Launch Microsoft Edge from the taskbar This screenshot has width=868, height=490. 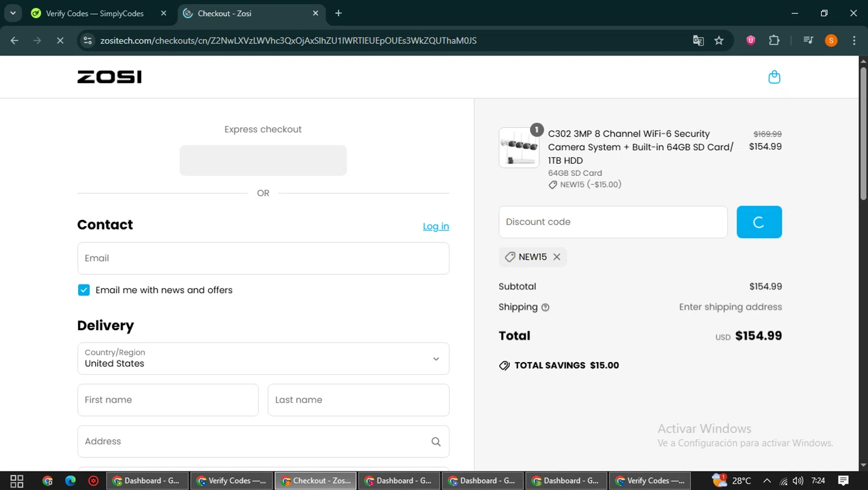click(x=71, y=481)
